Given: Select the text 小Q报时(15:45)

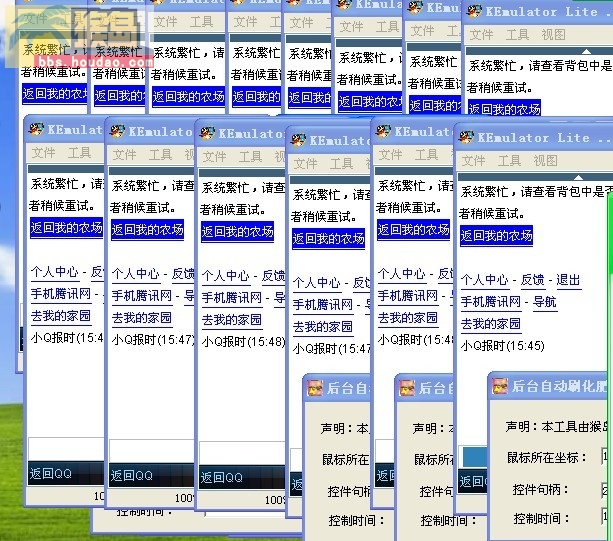Looking at the screenshot, I should pyautogui.click(x=502, y=346).
